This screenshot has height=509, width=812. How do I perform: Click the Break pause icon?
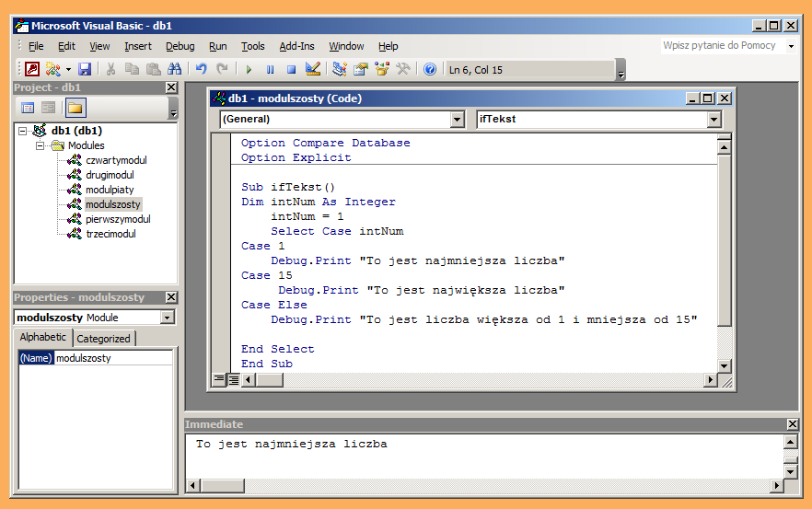click(270, 69)
